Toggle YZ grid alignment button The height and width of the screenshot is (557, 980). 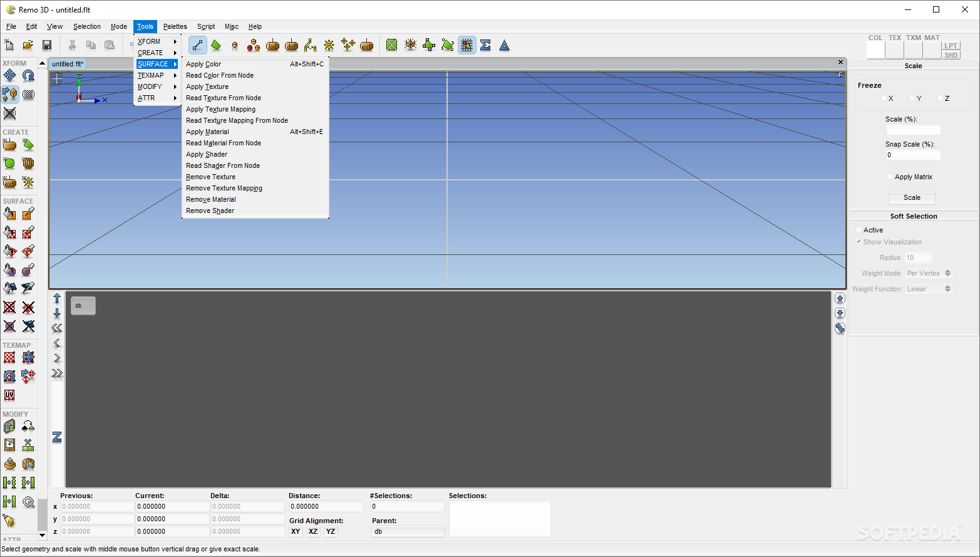[x=331, y=531]
